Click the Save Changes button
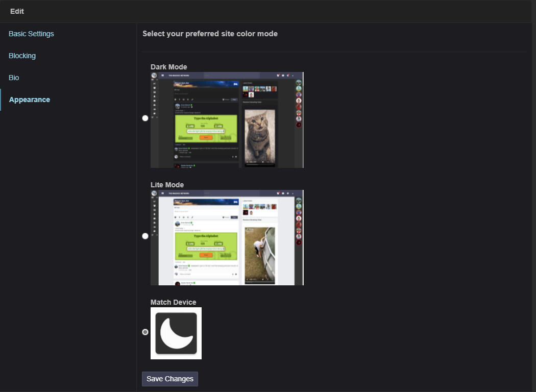536x392 pixels. click(x=169, y=379)
